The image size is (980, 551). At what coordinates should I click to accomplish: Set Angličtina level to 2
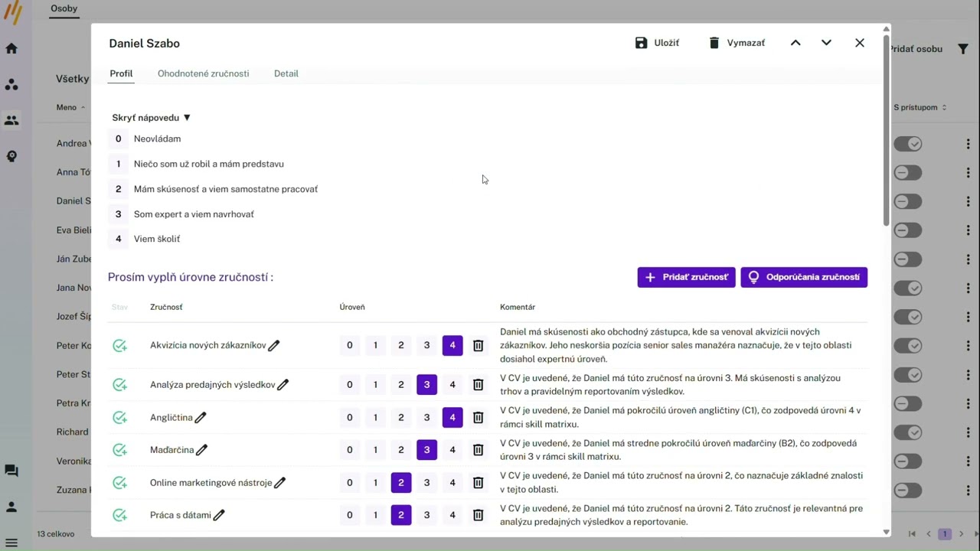[x=401, y=418]
